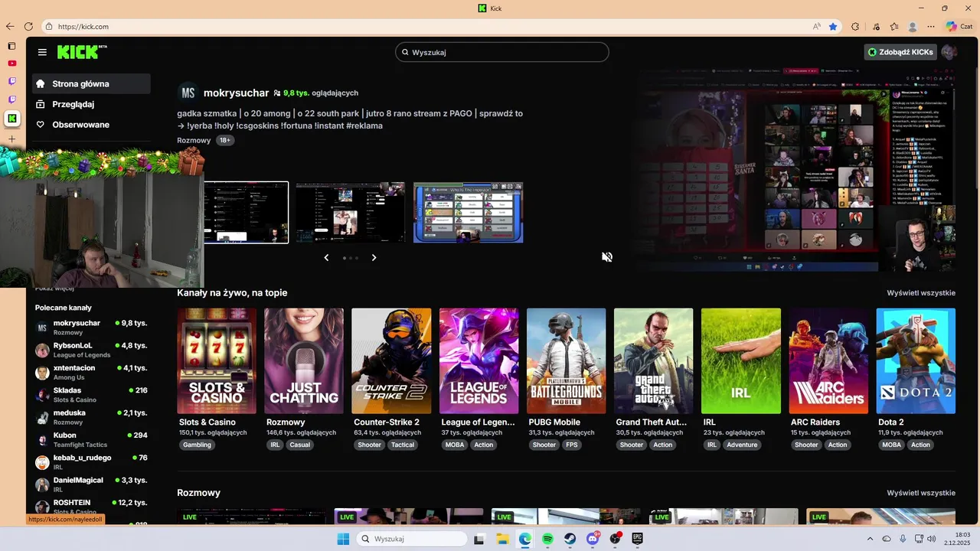Open Spotify from the taskbar
Screen dimensions: 980x551
tap(547, 539)
